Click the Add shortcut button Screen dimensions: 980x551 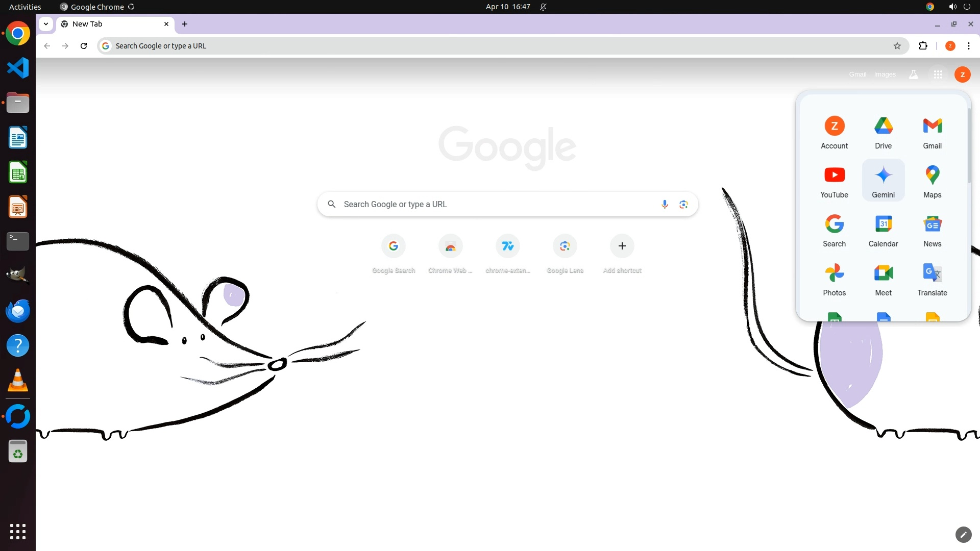pos(622,246)
